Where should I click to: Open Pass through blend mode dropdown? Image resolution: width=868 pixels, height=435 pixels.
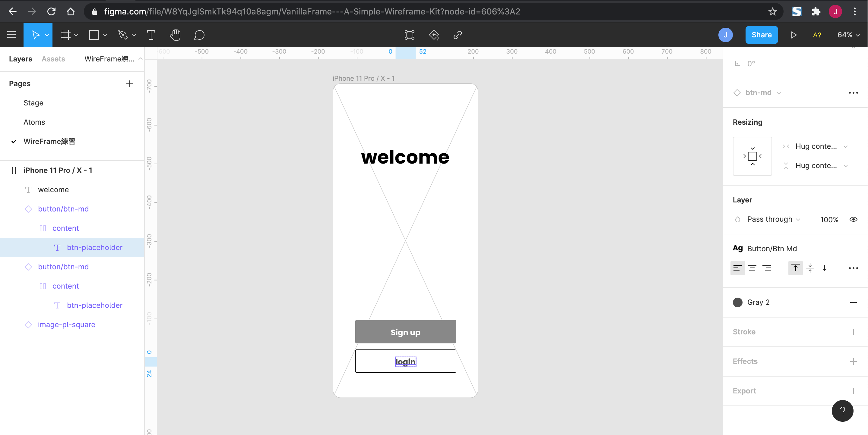click(x=773, y=220)
